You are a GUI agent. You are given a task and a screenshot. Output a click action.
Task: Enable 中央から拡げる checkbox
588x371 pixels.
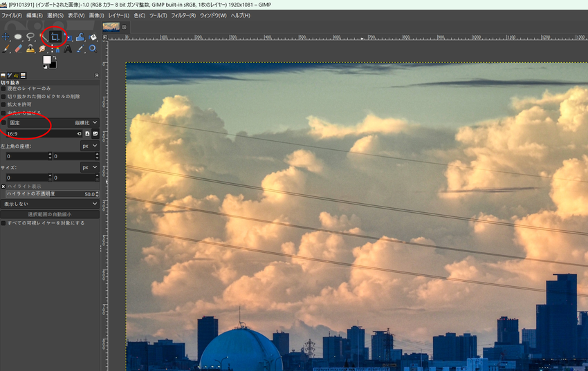coord(3,113)
